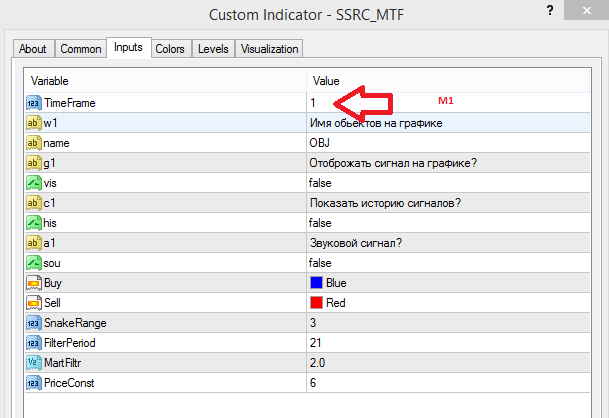The width and height of the screenshot is (609, 418).
Task: Close the Custom Indicator dialog
Action: 586,10
